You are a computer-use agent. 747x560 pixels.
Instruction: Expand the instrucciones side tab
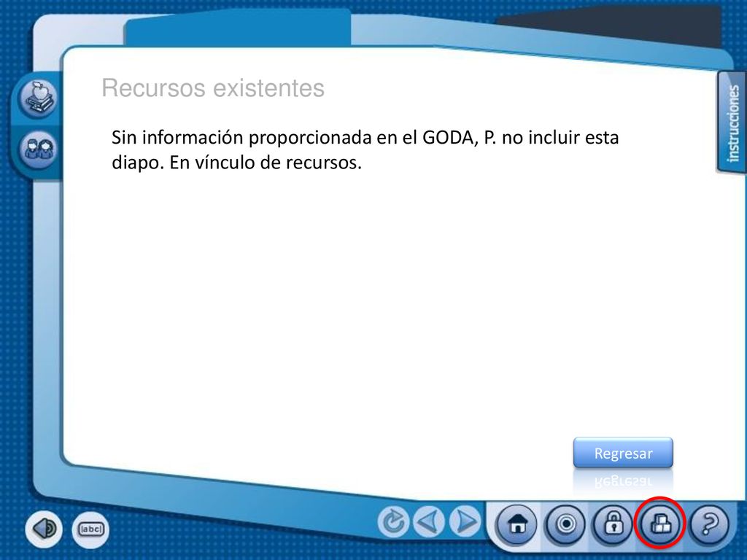point(732,122)
